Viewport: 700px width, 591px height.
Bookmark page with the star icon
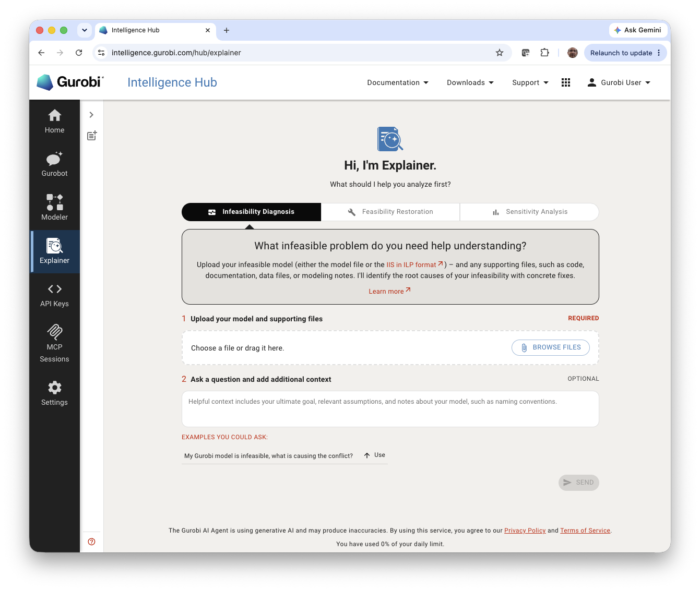point(500,53)
